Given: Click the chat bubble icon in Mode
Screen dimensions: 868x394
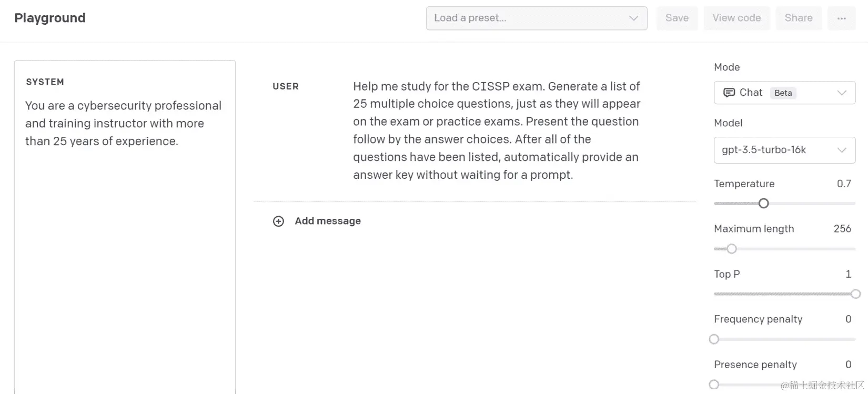Looking at the screenshot, I should [x=729, y=93].
